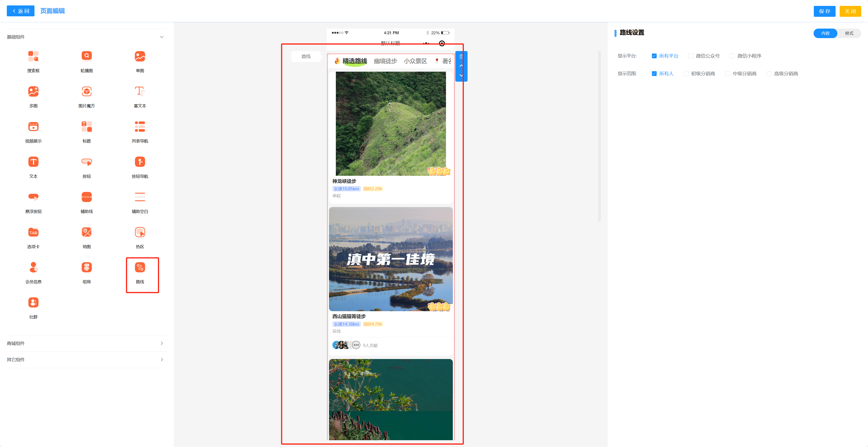This screenshot has width=868, height=447.
Task: Click the 图片魔方 image cube icon
Action: tap(87, 91)
